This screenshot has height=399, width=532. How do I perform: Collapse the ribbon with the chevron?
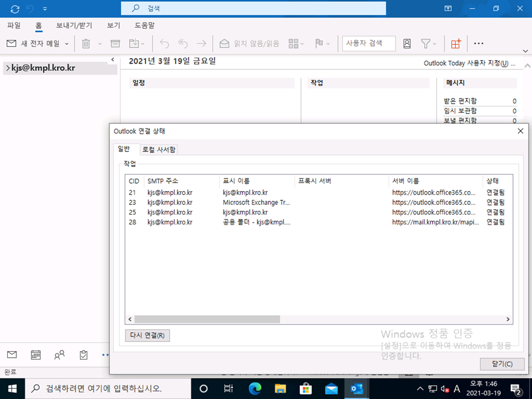(x=525, y=51)
